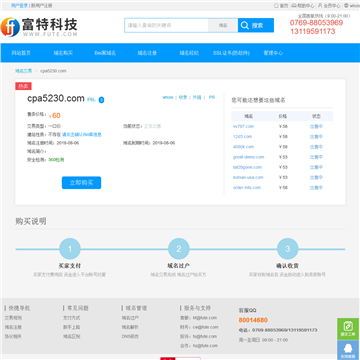
Task: Click the help center icon in the top bar
Action: pyautogui.click(x=294, y=6)
